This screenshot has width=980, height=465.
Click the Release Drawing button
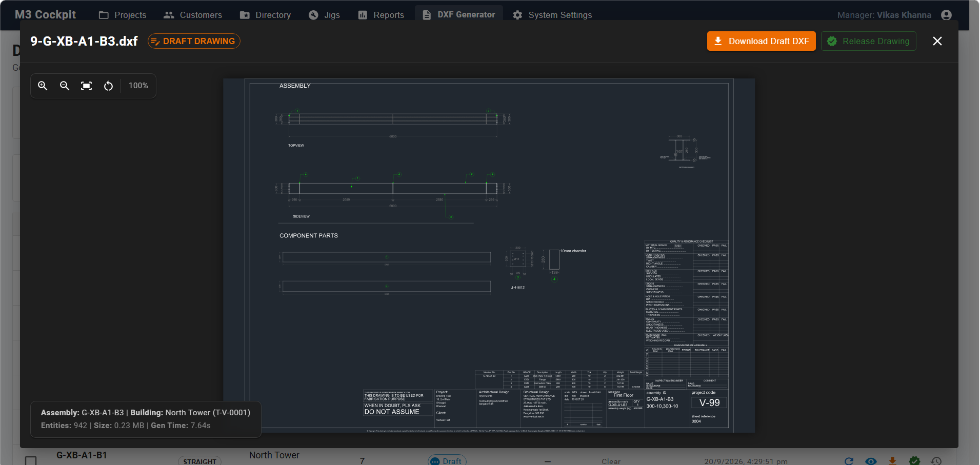click(x=868, y=41)
